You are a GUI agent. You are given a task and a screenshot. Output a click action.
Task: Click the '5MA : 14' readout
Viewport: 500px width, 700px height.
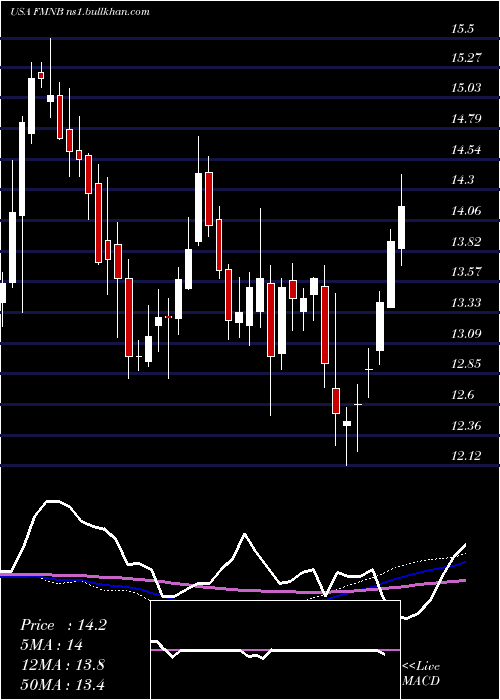click(x=51, y=645)
